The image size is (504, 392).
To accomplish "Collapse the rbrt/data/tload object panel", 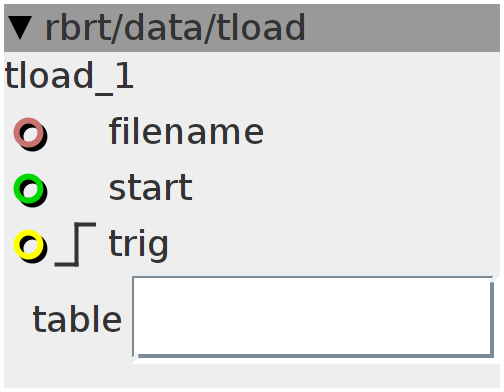I will (20, 28).
